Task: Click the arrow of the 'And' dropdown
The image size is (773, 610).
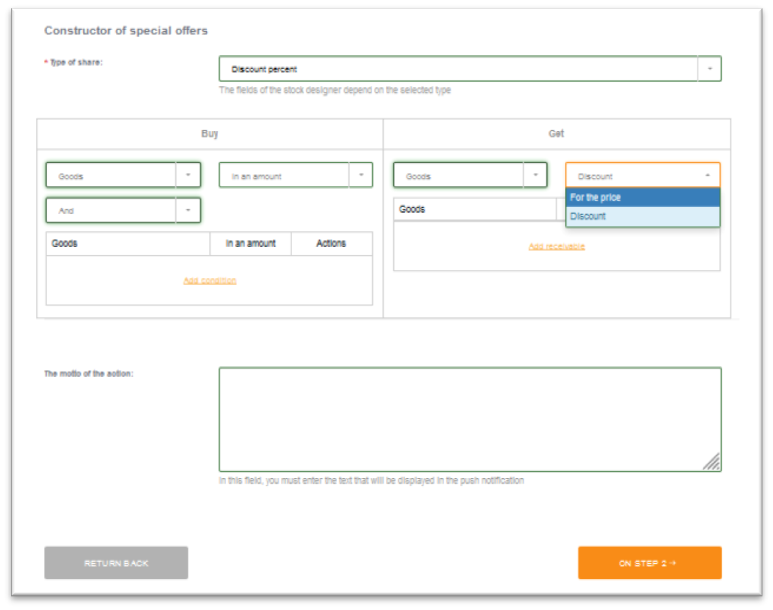Action: pyautogui.click(x=188, y=211)
